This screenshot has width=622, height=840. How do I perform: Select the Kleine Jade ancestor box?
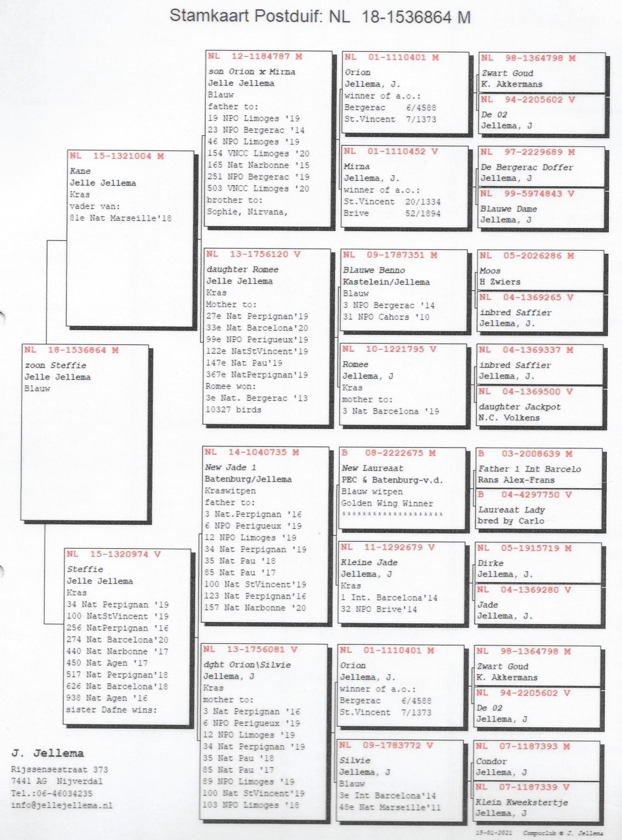point(401,582)
